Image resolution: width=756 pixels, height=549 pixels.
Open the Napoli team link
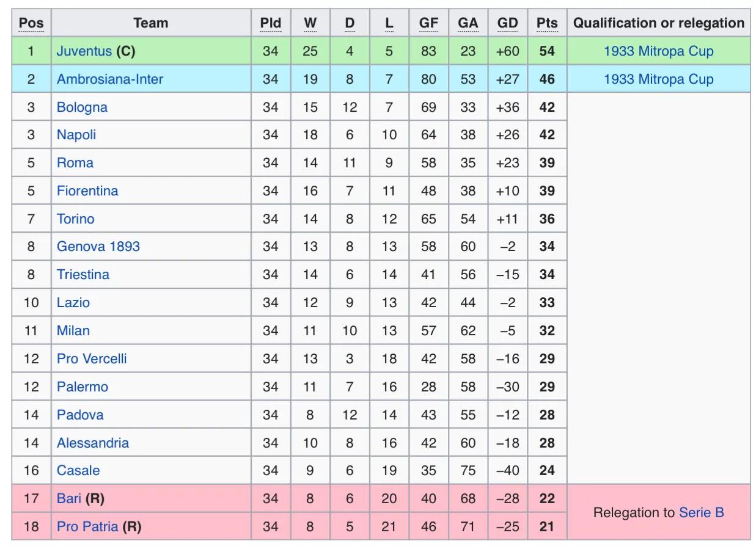tap(76, 135)
